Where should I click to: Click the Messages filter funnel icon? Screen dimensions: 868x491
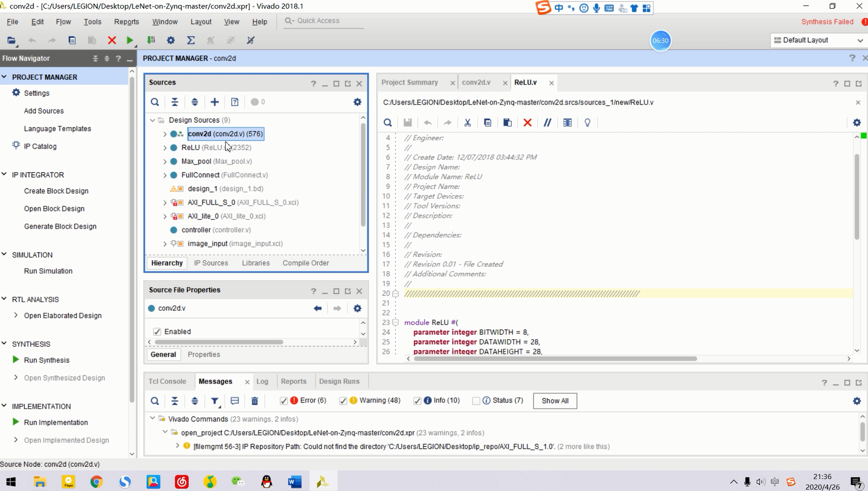tap(215, 401)
